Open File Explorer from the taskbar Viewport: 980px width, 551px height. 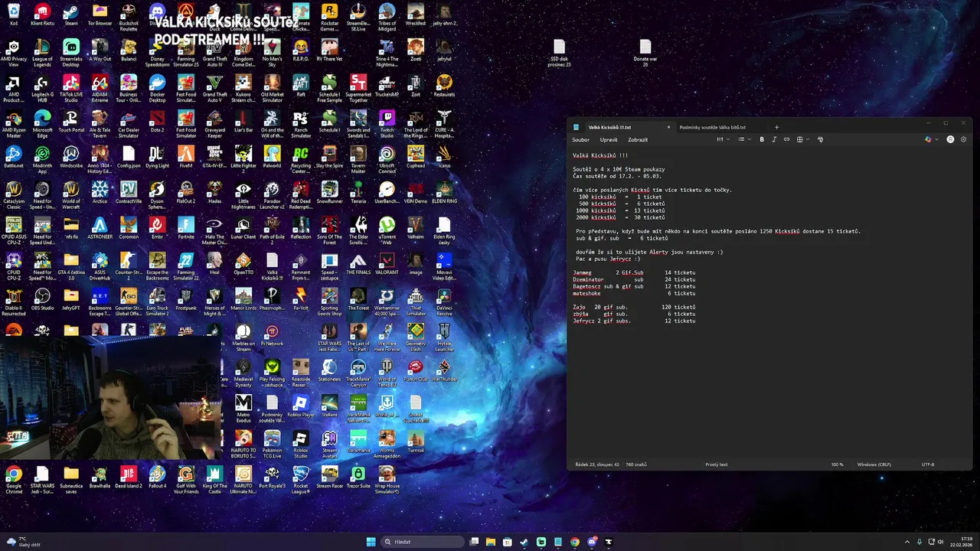click(x=491, y=542)
